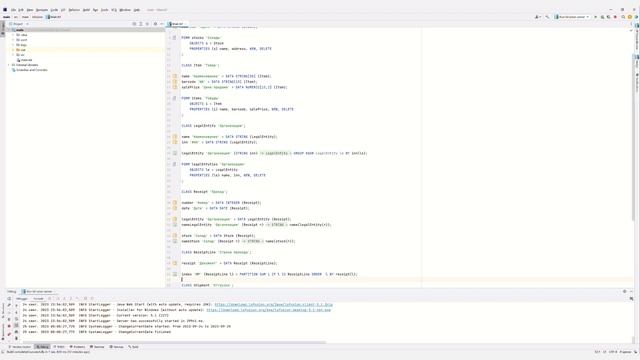This screenshot has width=640, height=360.
Task: Open the Window menu
Action: click(x=125, y=10)
